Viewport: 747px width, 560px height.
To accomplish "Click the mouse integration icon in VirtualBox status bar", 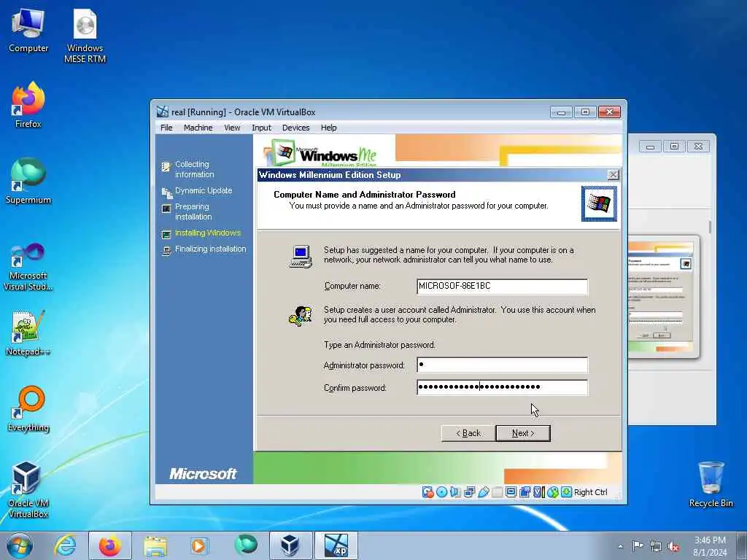I will point(553,492).
